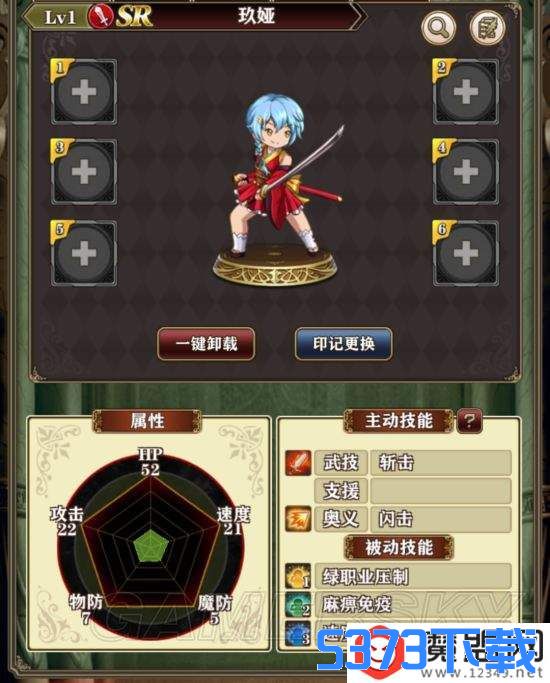Image resolution: width=550 pixels, height=683 pixels.
Task: Select the 武技 斩击 skill row
Action: click(x=412, y=463)
